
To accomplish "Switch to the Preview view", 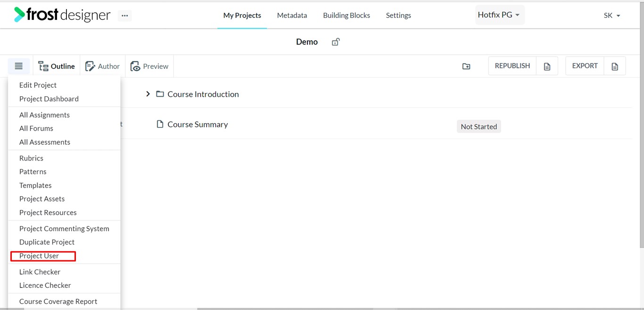I will tap(149, 66).
